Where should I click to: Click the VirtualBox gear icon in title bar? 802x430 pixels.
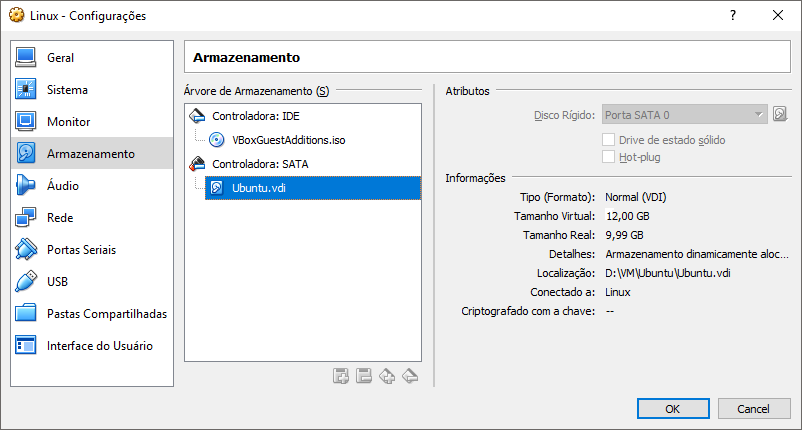[x=16, y=15]
